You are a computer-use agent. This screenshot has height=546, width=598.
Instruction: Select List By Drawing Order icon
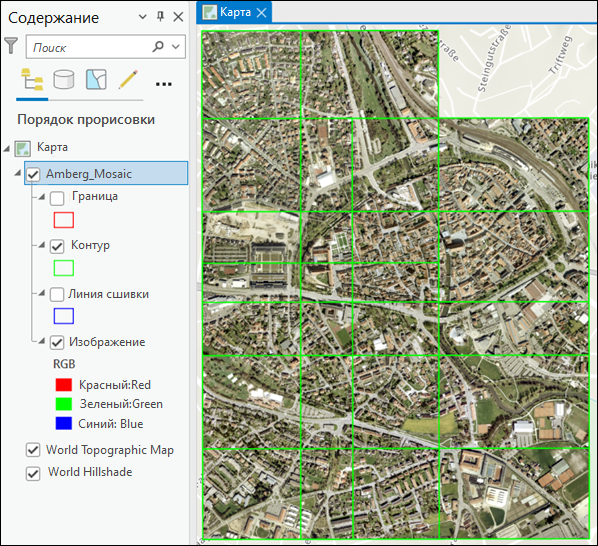32,79
